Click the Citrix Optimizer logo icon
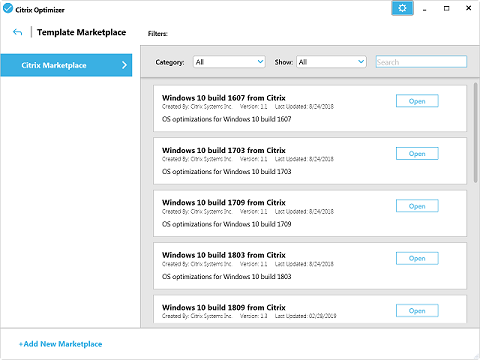 pos(8,8)
